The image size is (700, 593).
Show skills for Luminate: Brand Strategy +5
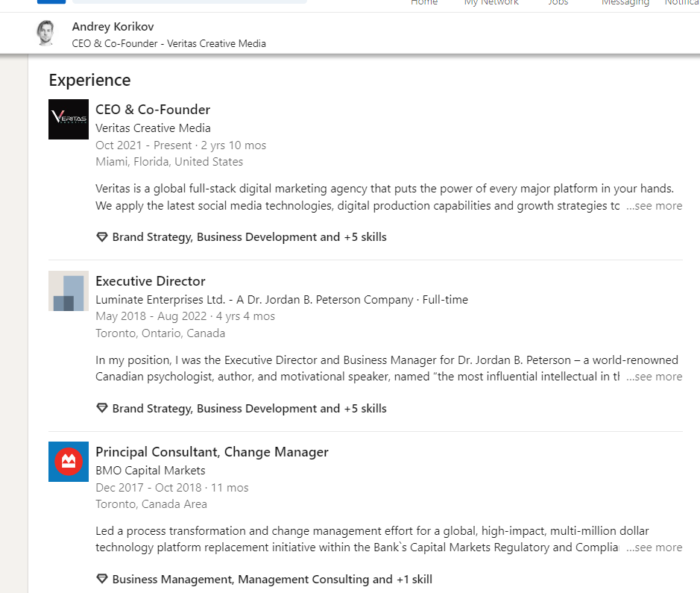tap(249, 409)
